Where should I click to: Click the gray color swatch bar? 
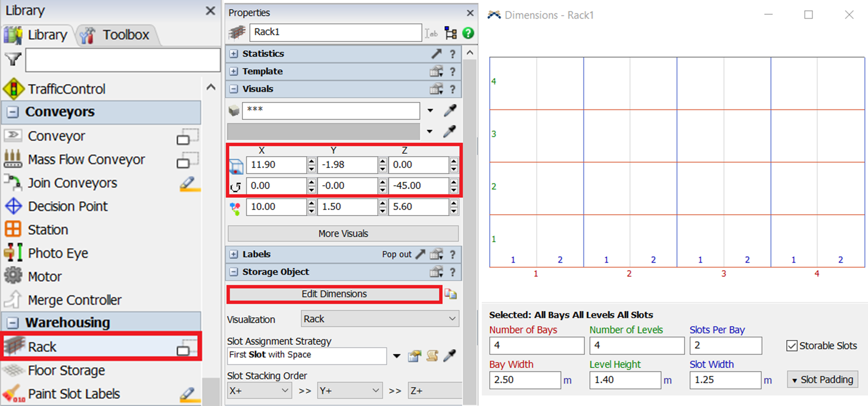(323, 131)
